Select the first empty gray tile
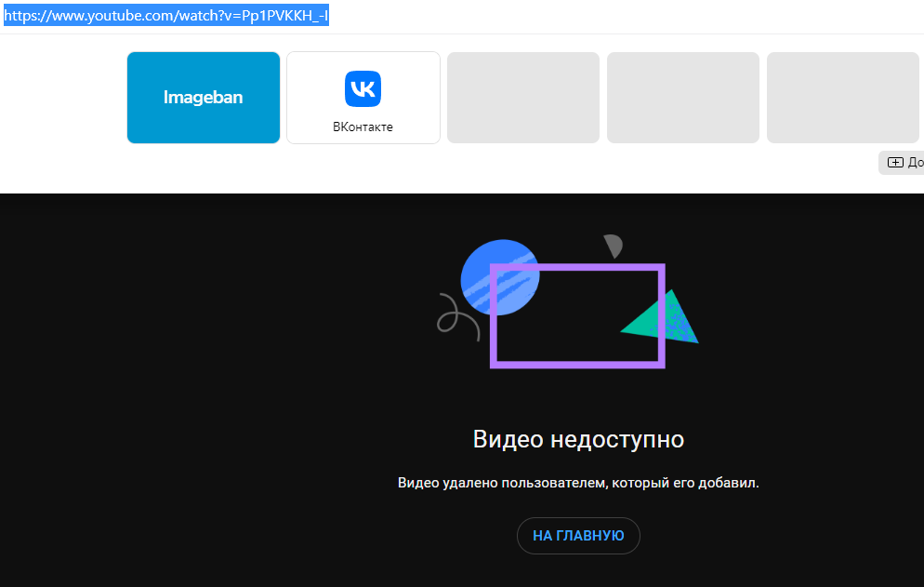The height and width of the screenshot is (587, 924). 522,98
